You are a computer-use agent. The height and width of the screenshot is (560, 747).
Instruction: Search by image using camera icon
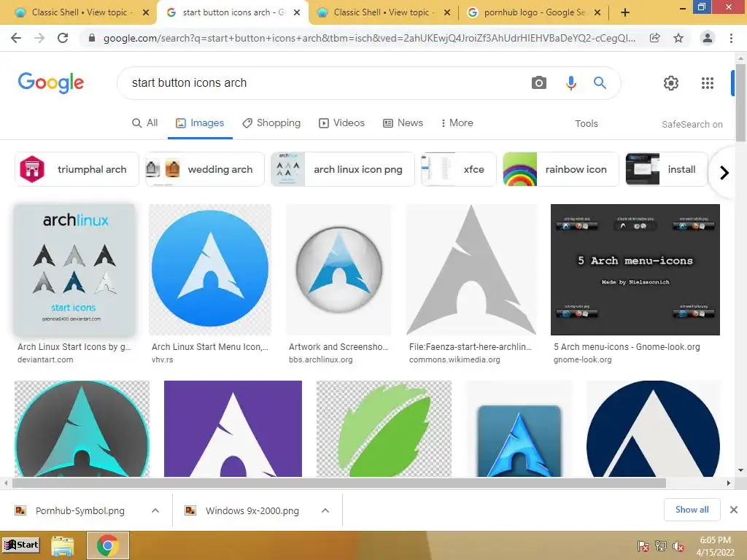539,83
